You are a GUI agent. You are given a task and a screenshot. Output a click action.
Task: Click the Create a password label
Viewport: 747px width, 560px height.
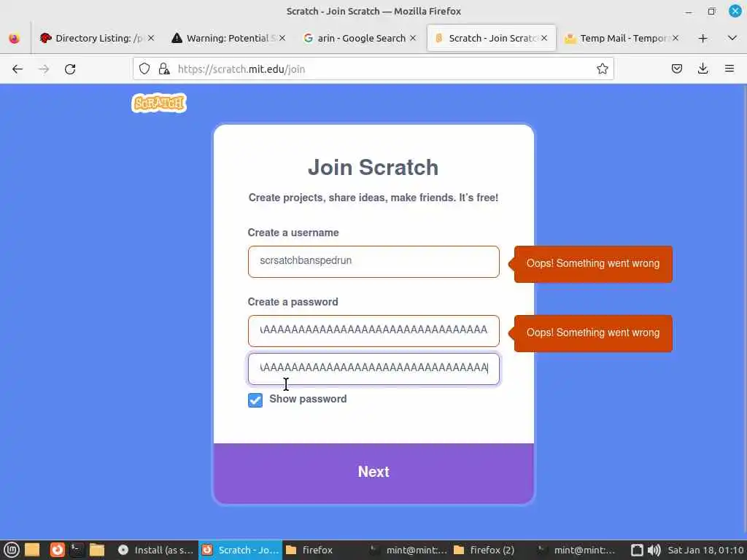[x=293, y=302]
